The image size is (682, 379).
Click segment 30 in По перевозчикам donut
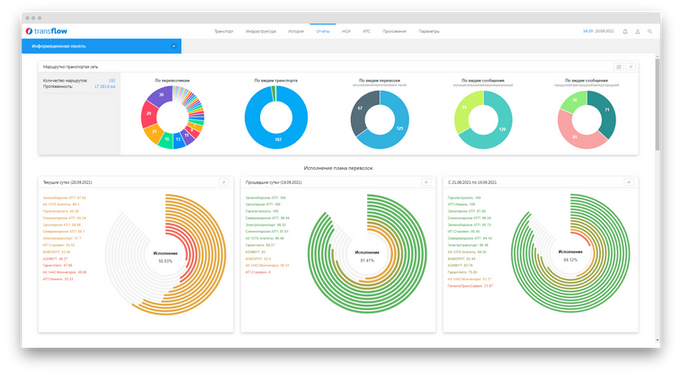161,95
